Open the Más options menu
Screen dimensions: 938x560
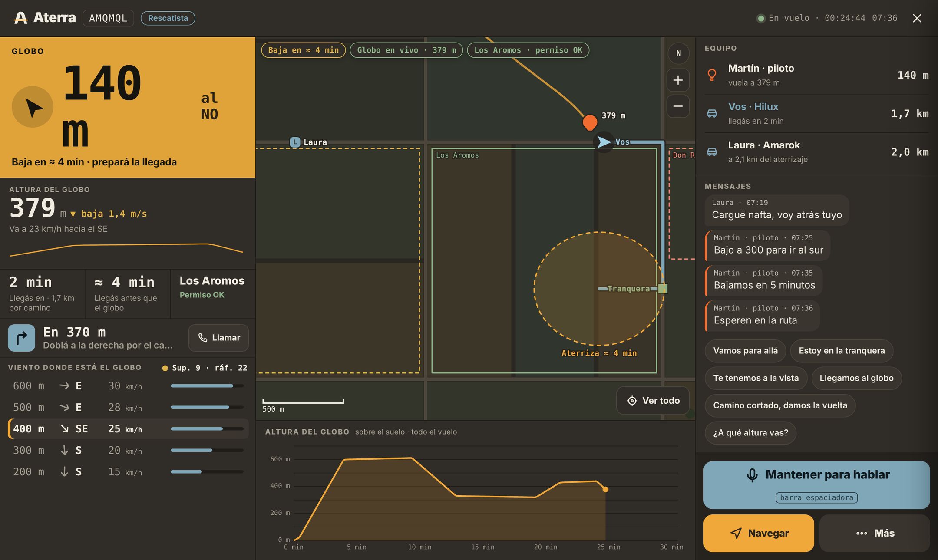875,533
